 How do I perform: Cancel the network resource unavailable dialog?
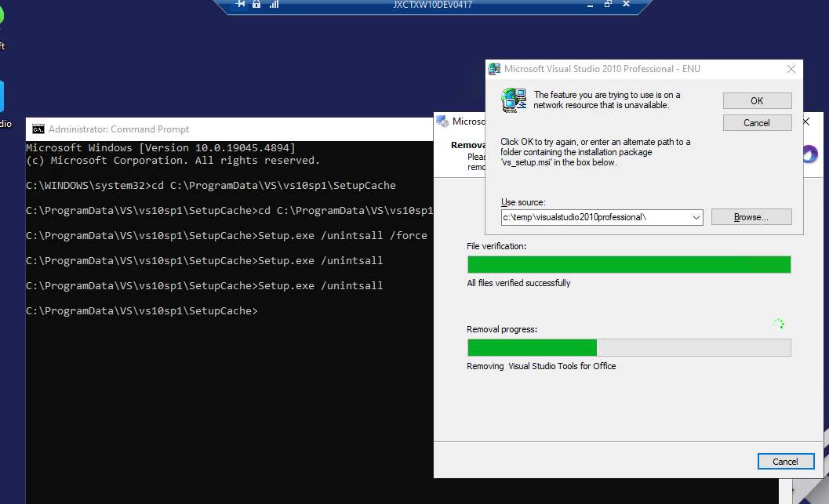tap(757, 122)
